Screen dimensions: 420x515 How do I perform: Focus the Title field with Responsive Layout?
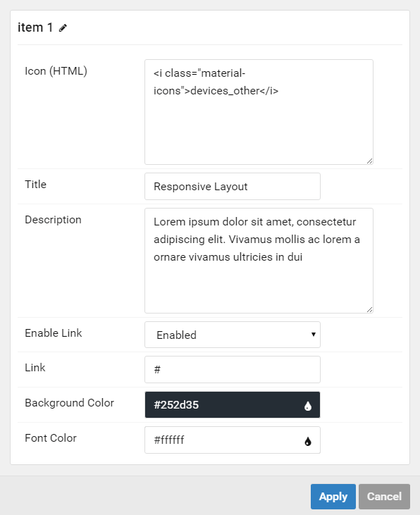pyautogui.click(x=233, y=186)
